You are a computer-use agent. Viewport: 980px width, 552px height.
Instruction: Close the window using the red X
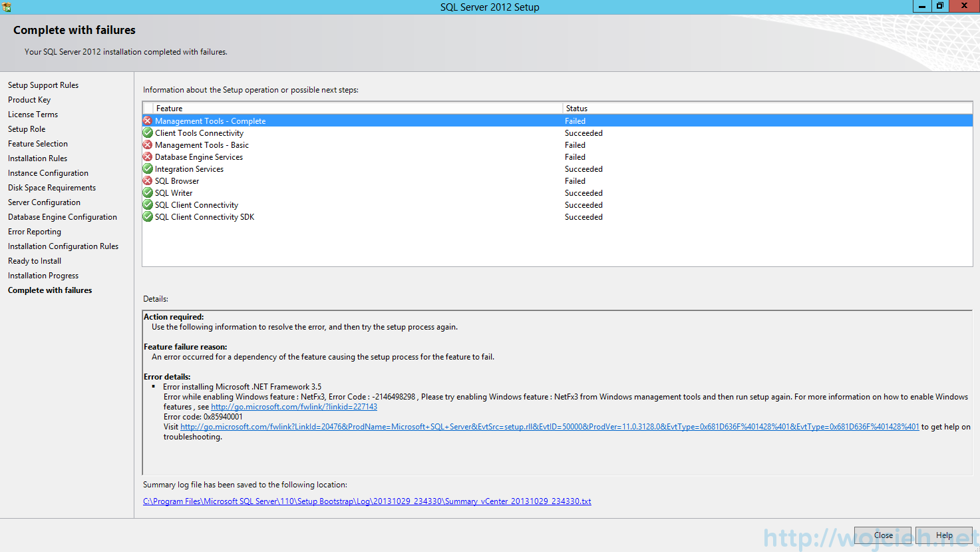coord(964,6)
